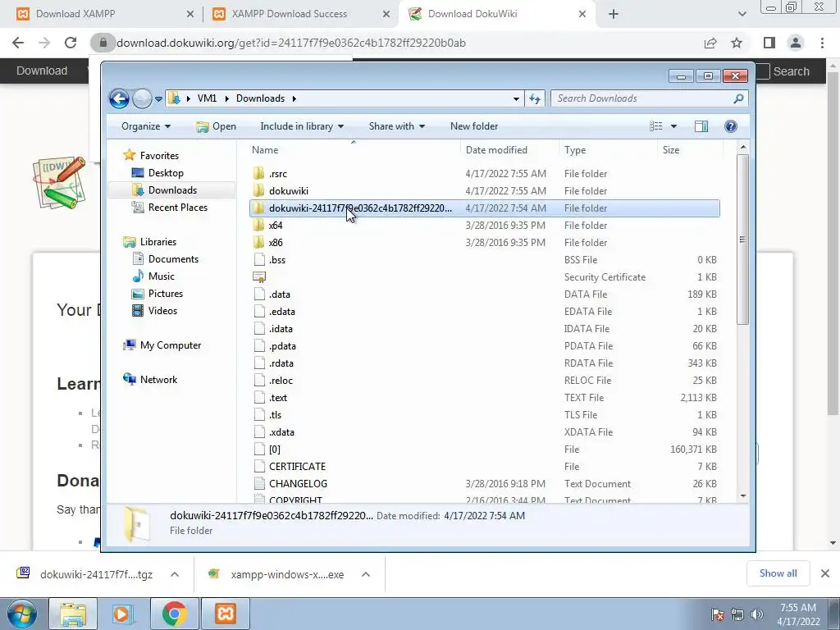This screenshot has width=840, height=630.
Task: Select the .bss file
Action: [x=484, y=260]
